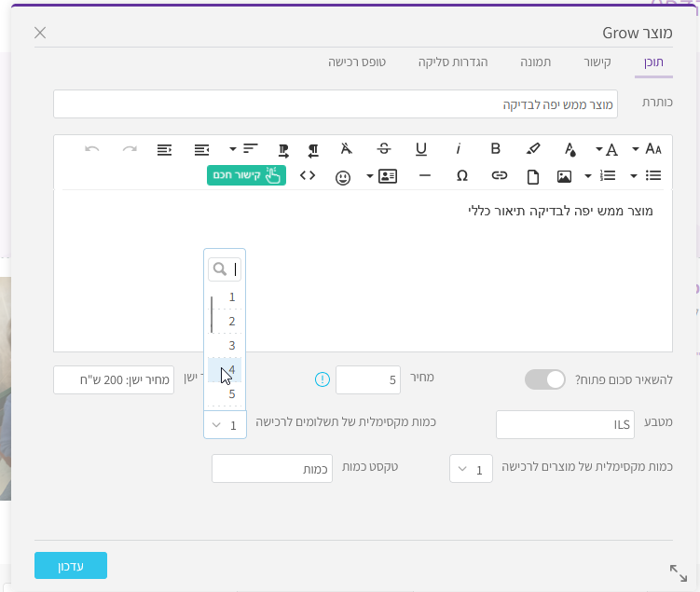This screenshot has height=592, width=700.
Task: Open the emoji picker
Action: pos(343,176)
